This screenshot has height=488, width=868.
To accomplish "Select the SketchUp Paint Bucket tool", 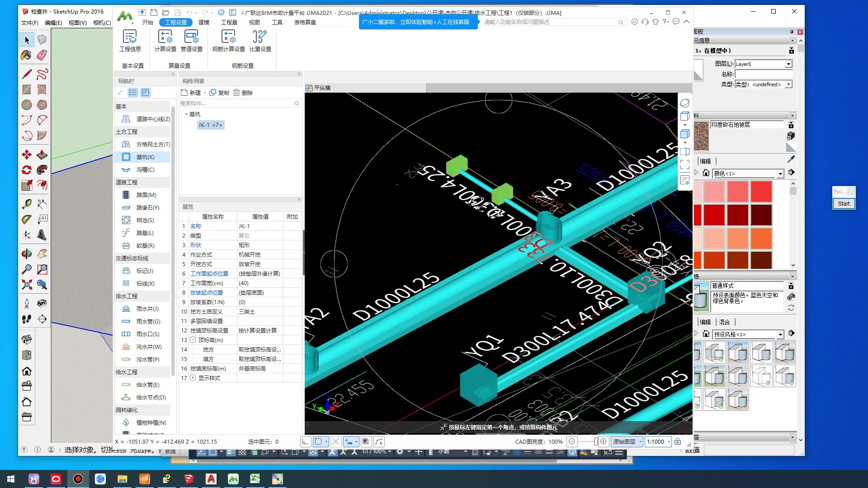I will (26, 55).
